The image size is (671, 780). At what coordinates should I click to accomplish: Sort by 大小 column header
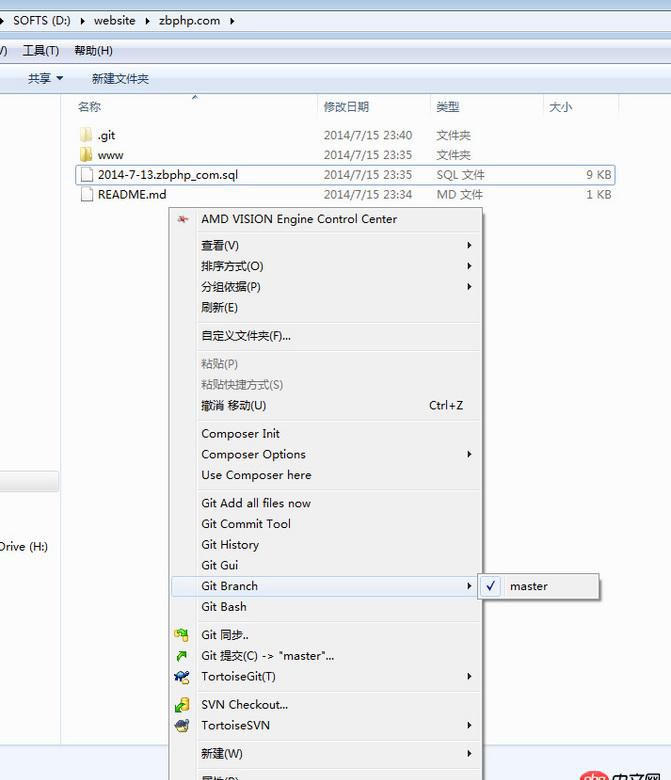coord(561,106)
